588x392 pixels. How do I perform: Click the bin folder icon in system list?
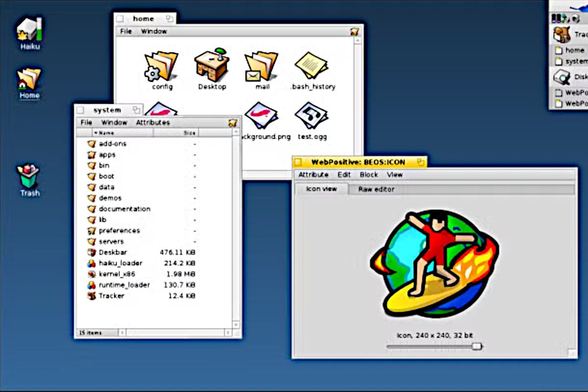click(91, 165)
